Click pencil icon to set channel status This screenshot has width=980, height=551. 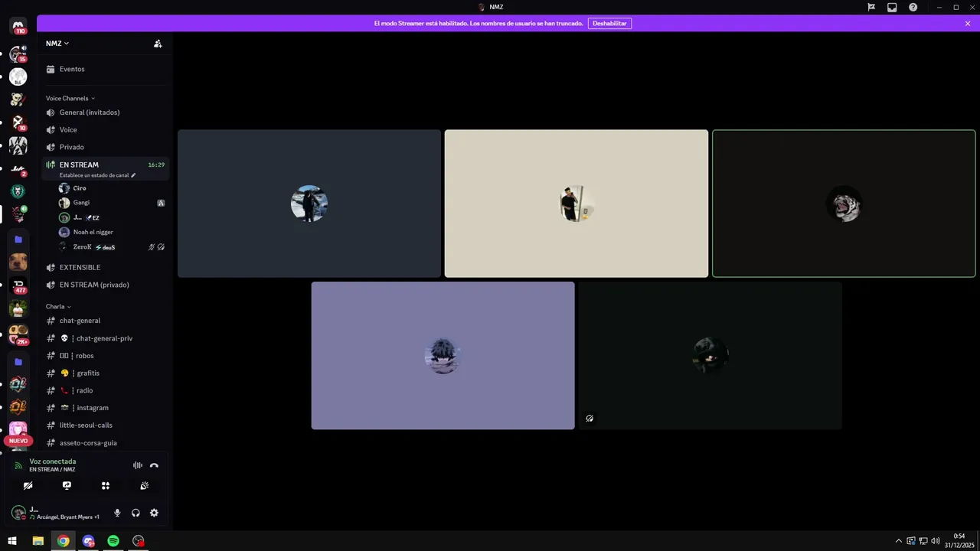(133, 175)
